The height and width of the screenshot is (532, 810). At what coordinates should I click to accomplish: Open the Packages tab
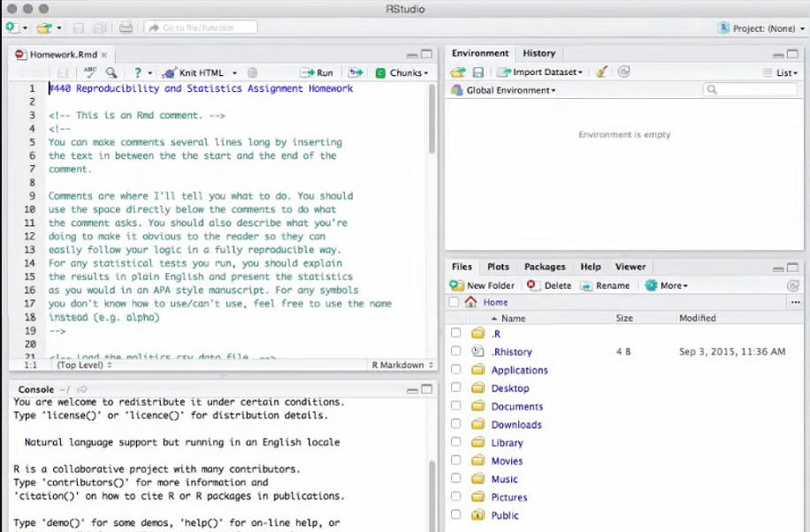coord(545,266)
